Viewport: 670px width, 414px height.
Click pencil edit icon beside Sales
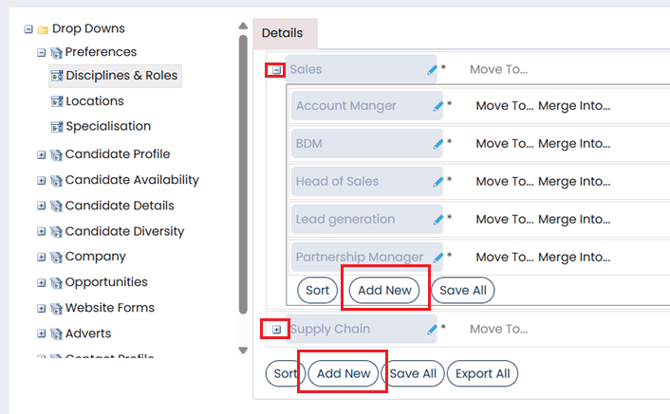coord(432,70)
